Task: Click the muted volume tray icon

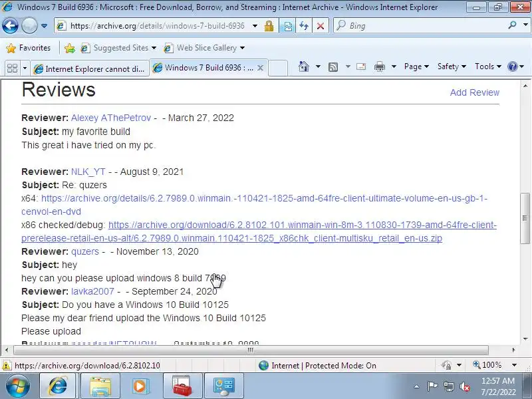Action: [465, 386]
